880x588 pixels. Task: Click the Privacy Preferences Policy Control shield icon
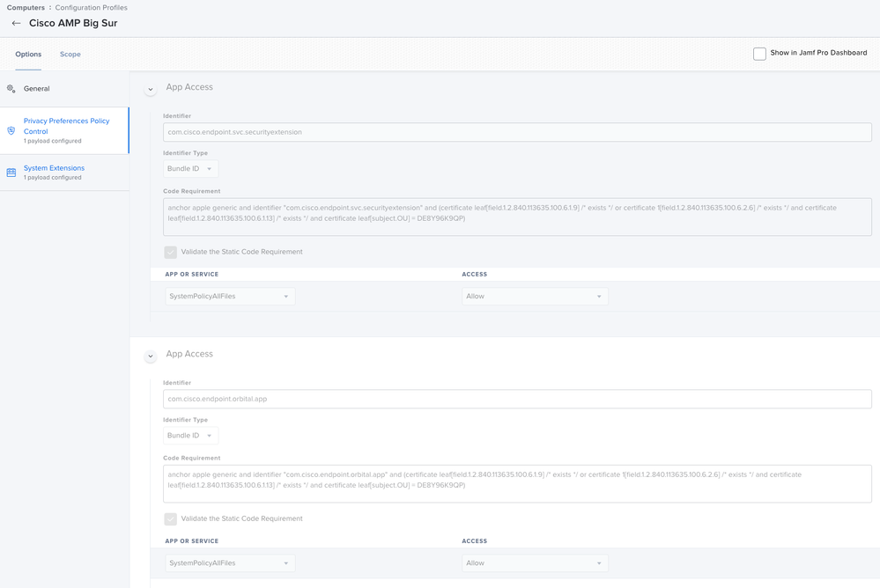pyautogui.click(x=11, y=131)
